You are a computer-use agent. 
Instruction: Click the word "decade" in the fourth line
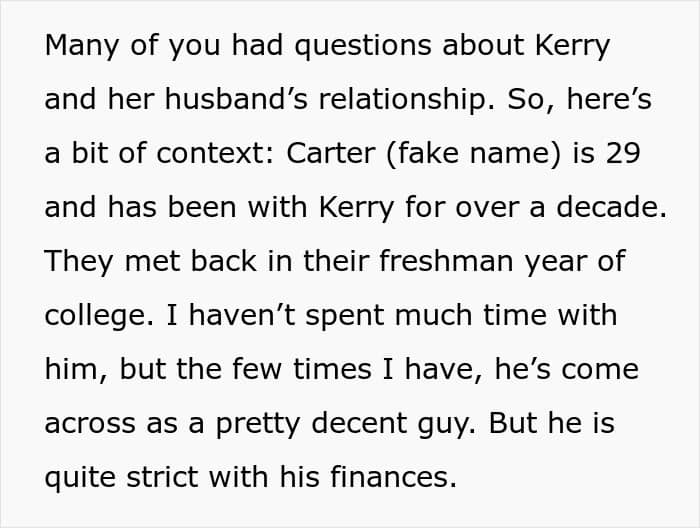click(608, 207)
